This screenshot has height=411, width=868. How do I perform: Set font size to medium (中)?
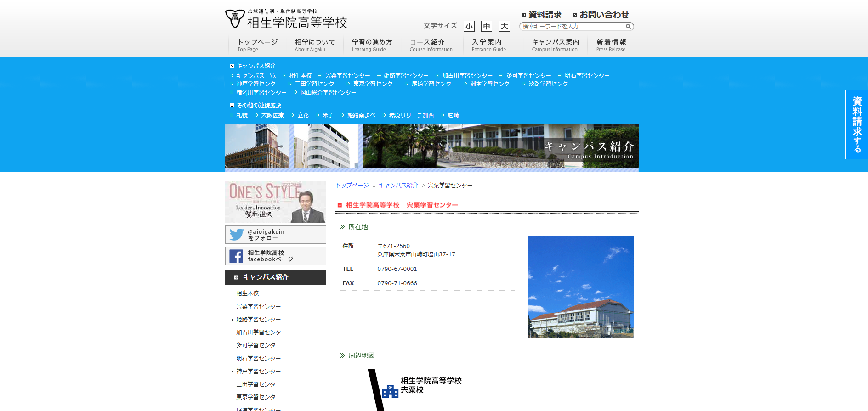click(x=486, y=26)
